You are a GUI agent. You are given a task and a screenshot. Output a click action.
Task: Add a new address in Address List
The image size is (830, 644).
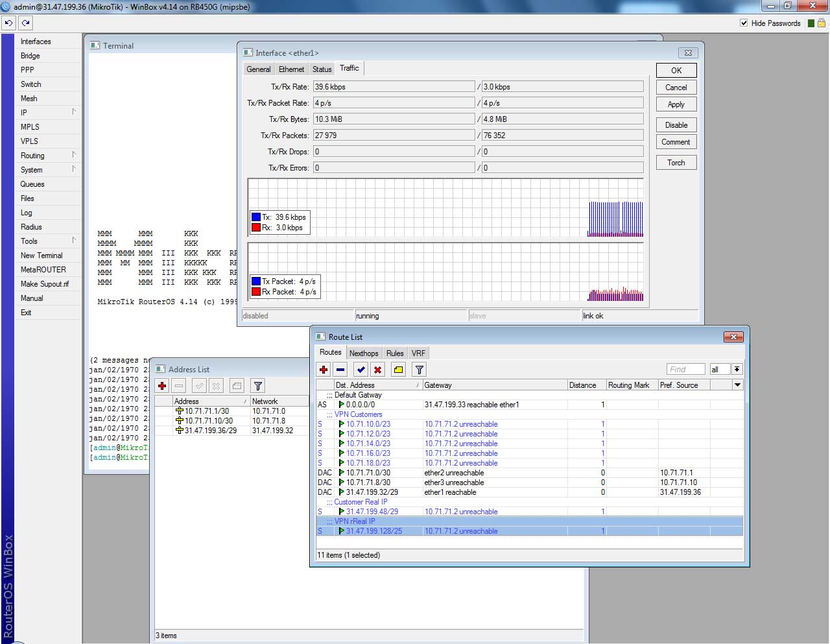point(162,386)
